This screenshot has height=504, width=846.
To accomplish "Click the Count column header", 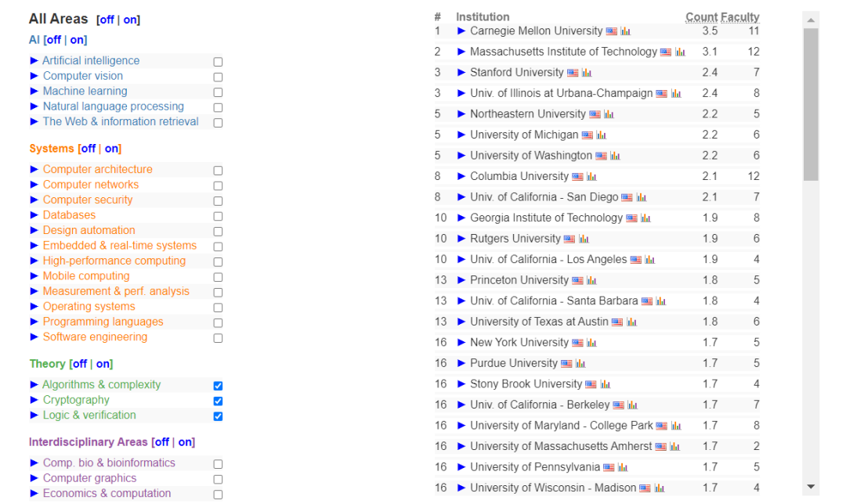I will tap(701, 17).
